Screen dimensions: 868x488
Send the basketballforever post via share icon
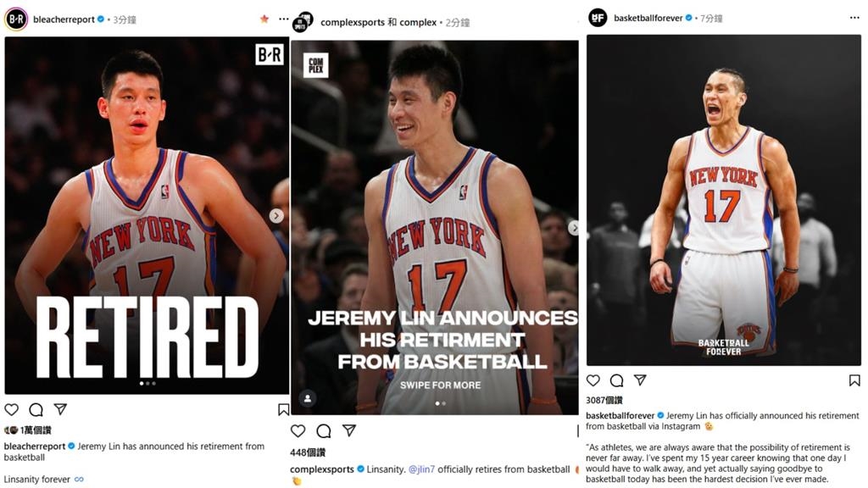640,380
